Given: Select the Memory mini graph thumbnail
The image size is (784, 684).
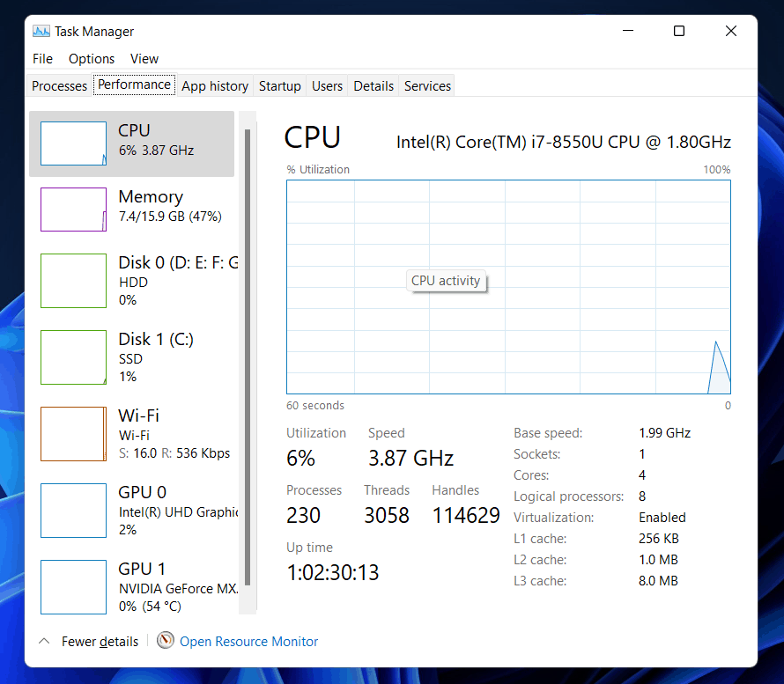Looking at the screenshot, I should click(73, 210).
